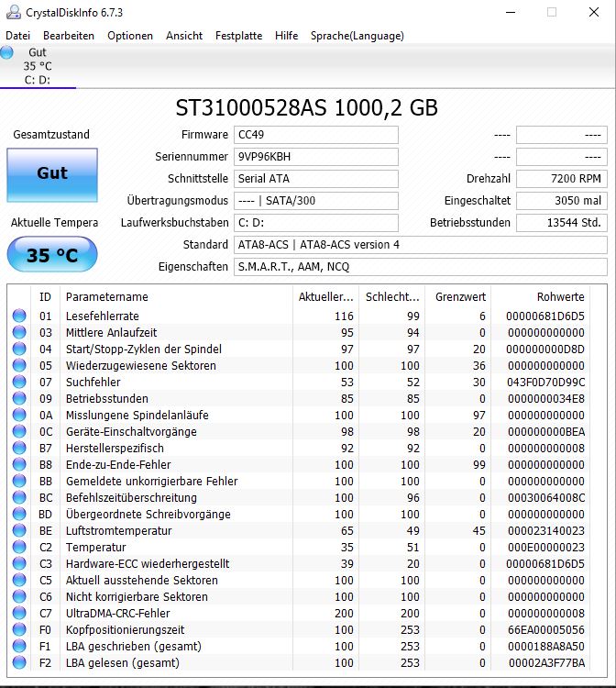Click the Laufwerksbuchstaben field C: D:

pos(315,223)
